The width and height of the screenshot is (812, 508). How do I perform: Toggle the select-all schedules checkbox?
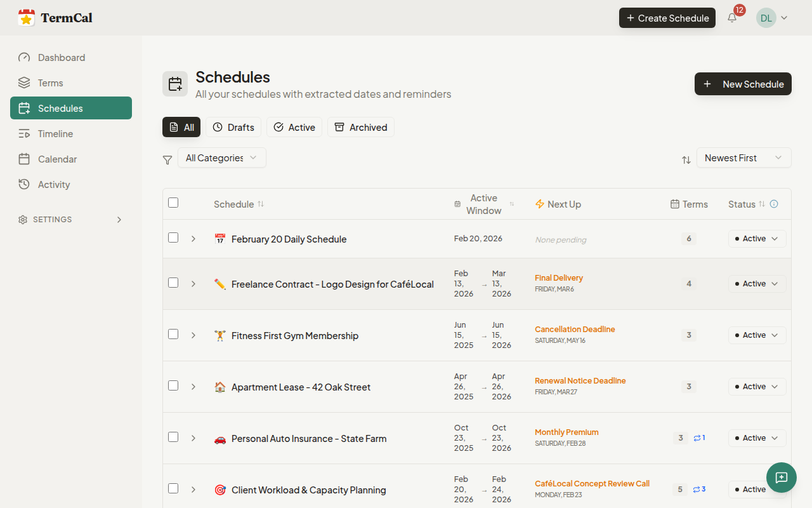click(173, 203)
